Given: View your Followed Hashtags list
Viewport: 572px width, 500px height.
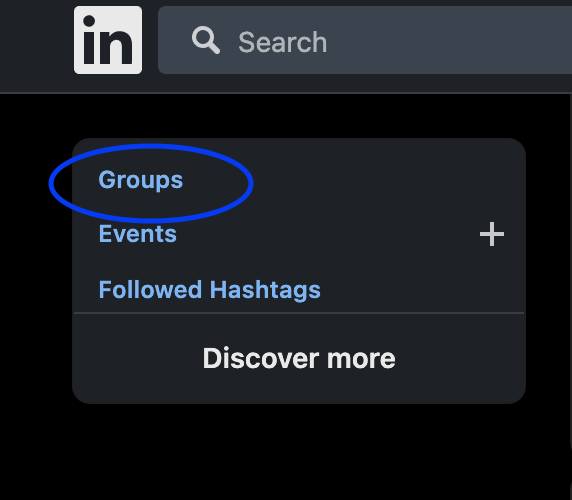Looking at the screenshot, I should coord(209,290).
